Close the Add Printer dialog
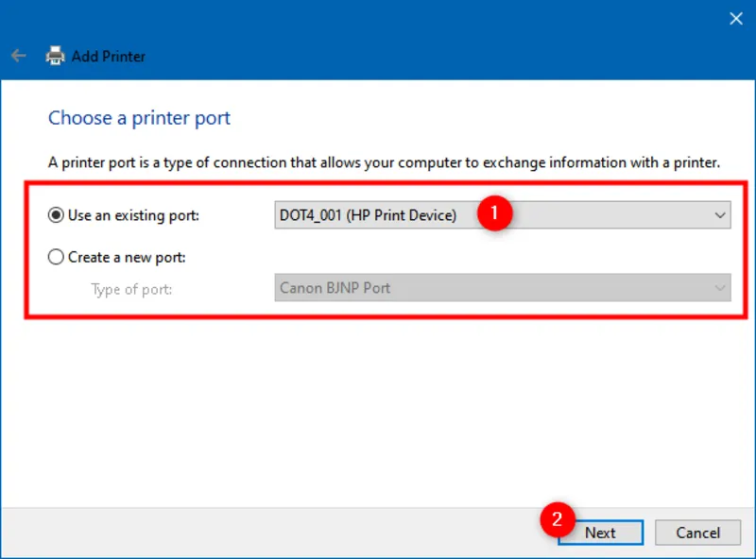Screen dimensions: 756x559 736,19
